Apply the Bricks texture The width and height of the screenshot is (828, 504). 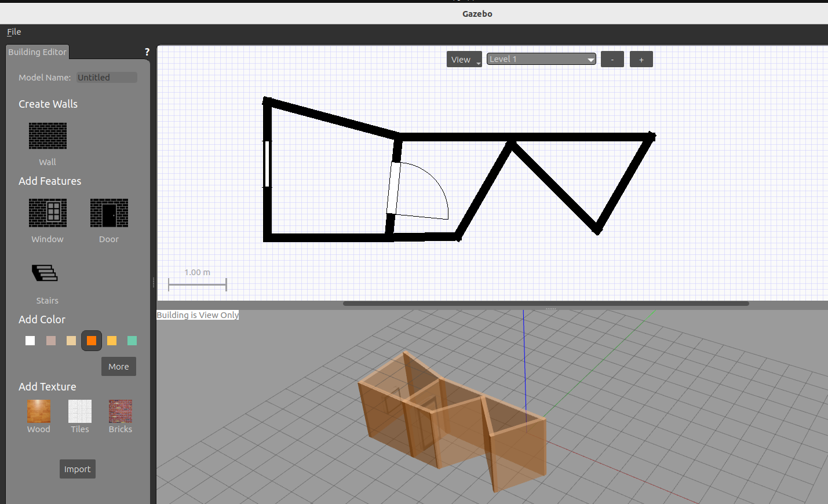point(121,411)
